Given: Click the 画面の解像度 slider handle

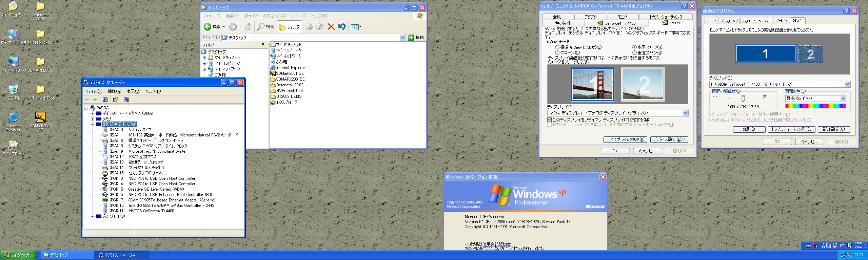Looking at the screenshot, I should point(743,99).
